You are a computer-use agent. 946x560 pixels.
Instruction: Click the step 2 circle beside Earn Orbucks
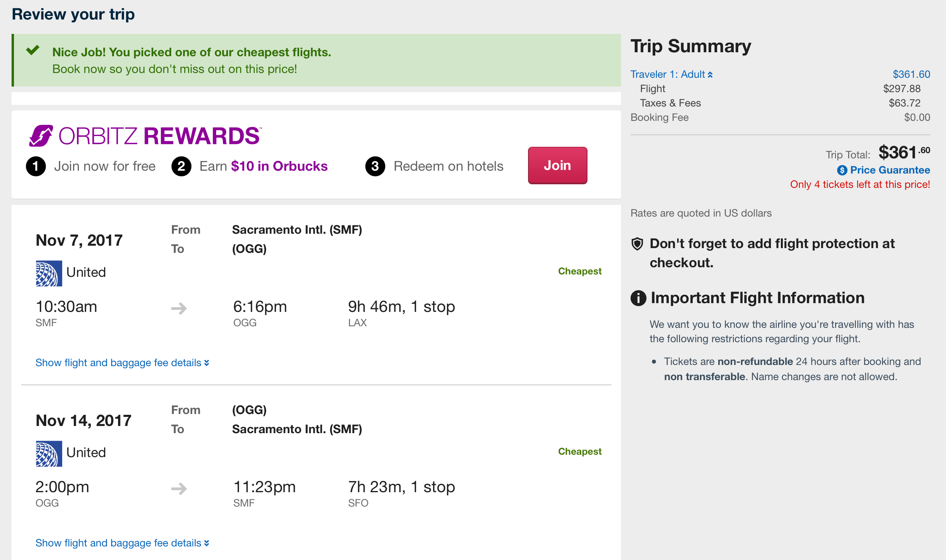(x=181, y=166)
